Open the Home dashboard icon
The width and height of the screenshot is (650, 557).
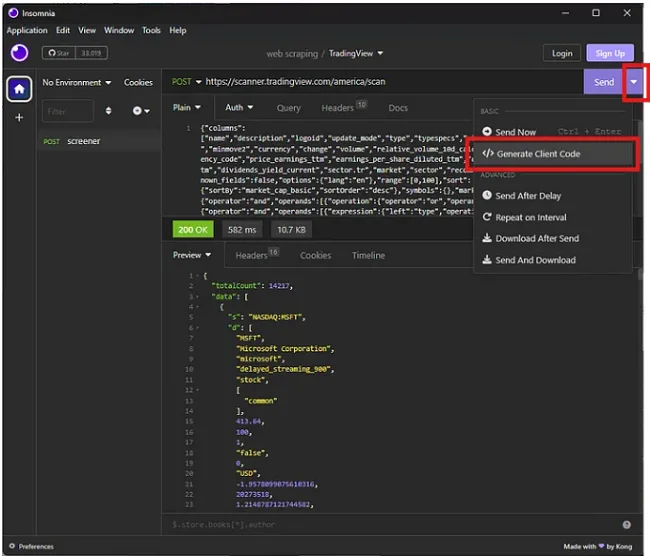pyautogui.click(x=19, y=89)
